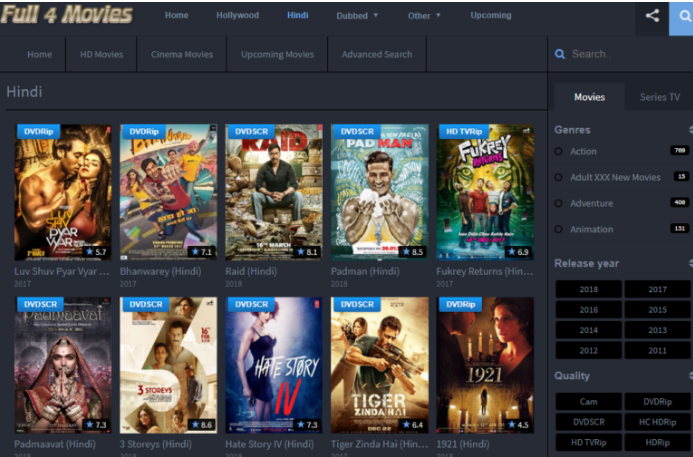Viewport: 693px width, 457px height.
Task: Switch to the Series TV tab
Action: 659,97
